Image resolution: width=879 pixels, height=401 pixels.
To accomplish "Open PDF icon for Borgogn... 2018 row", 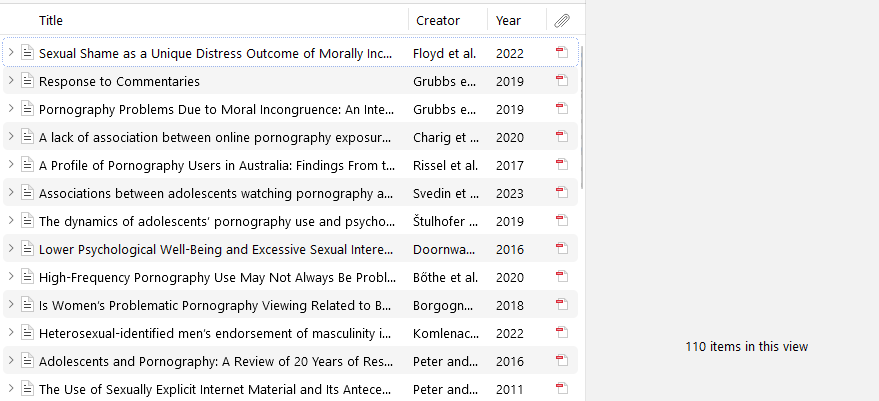I will (x=562, y=305).
